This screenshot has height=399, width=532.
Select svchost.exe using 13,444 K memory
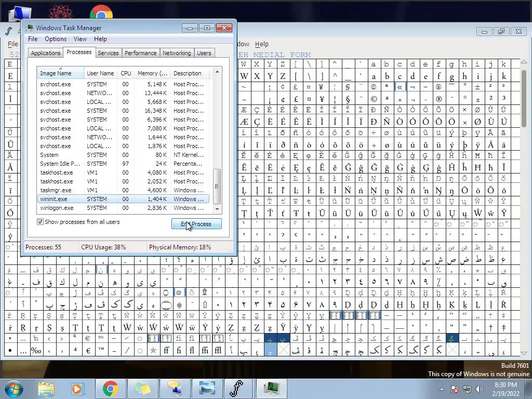123,93
